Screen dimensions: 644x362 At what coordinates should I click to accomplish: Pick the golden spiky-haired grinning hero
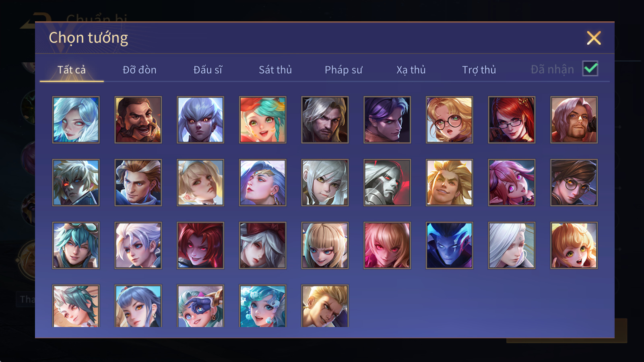(x=449, y=183)
